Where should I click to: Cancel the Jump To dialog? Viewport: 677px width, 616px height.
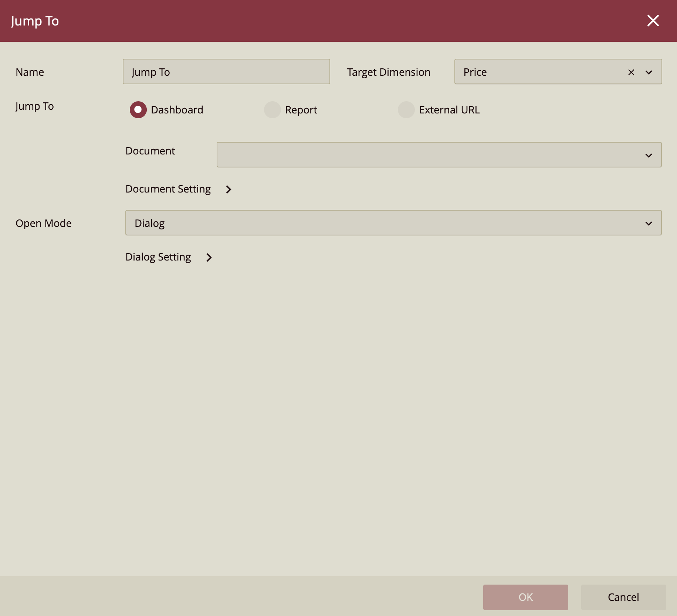point(623,597)
